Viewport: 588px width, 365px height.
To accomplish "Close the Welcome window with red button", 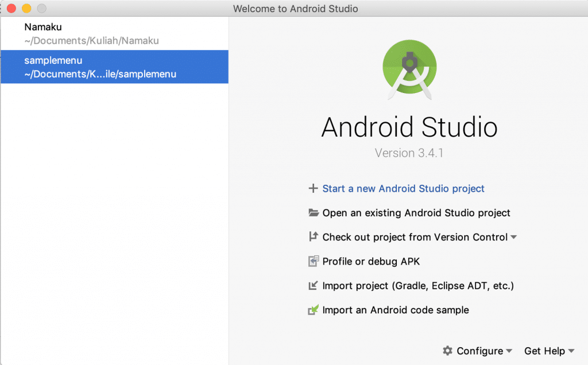I will (11, 9).
